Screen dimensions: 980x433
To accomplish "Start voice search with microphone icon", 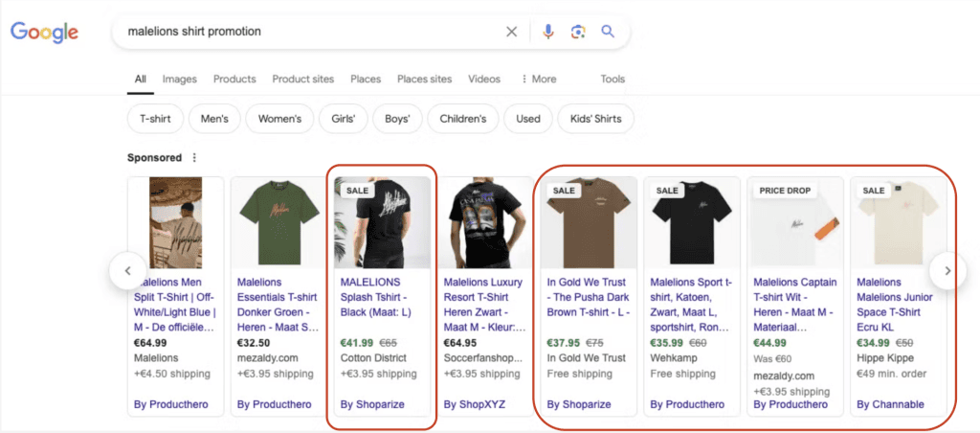I will tap(548, 32).
